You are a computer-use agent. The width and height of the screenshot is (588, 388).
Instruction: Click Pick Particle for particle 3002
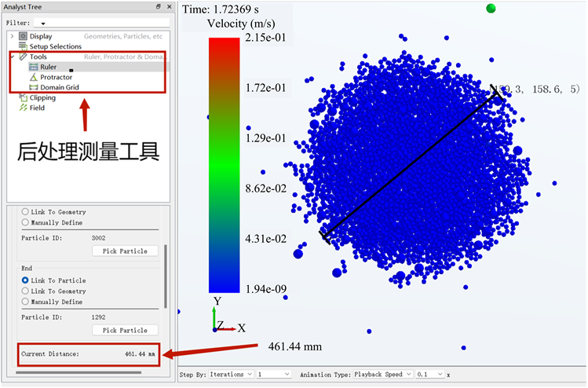pos(125,251)
